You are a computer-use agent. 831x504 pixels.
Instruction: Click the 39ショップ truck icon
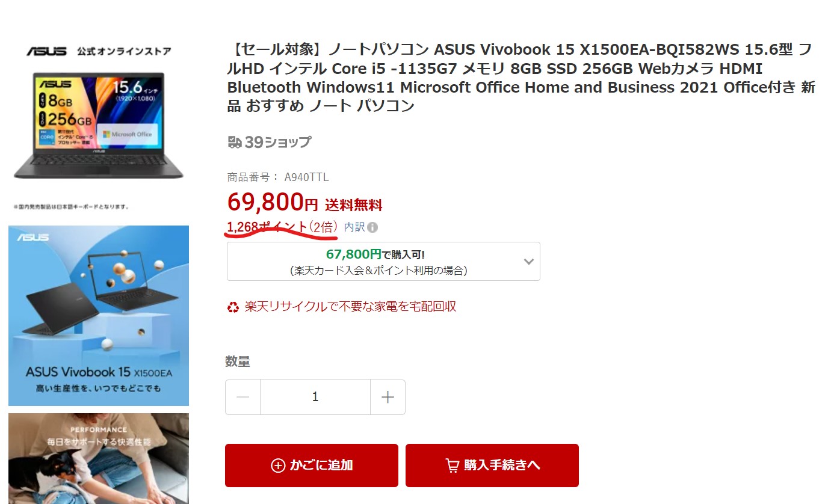tap(235, 142)
